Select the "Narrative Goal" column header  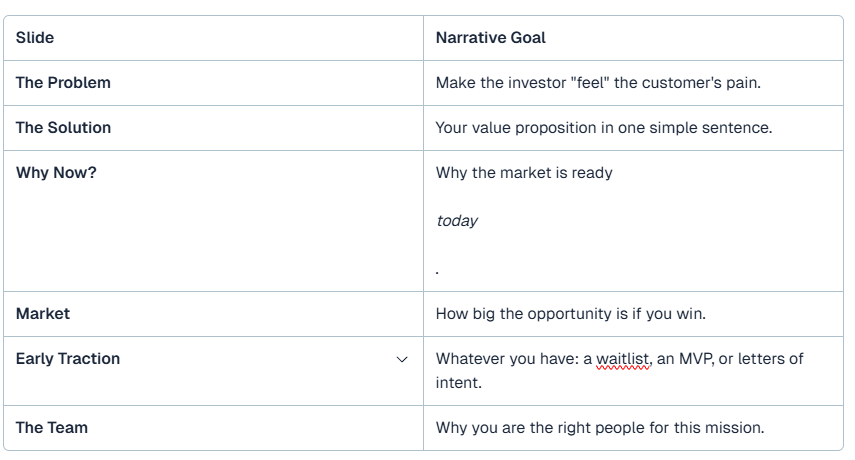[490, 38]
